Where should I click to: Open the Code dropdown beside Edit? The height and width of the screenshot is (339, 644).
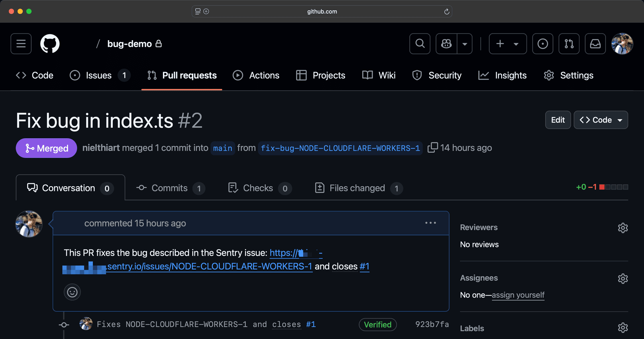(600, 120)
